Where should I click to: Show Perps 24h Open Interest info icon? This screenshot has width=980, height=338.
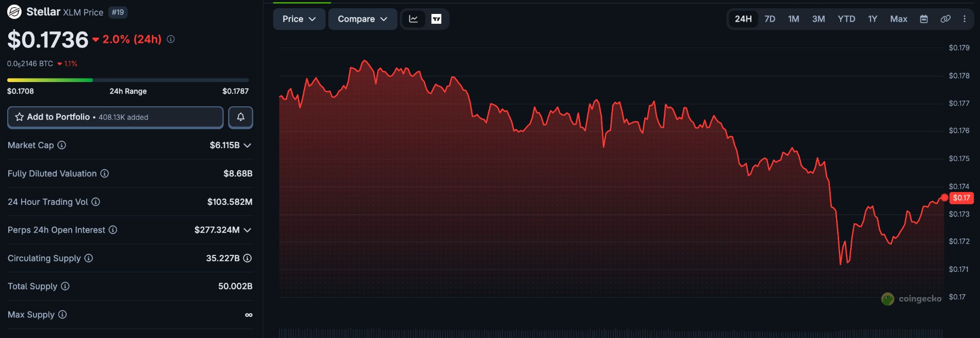(113, 230)
